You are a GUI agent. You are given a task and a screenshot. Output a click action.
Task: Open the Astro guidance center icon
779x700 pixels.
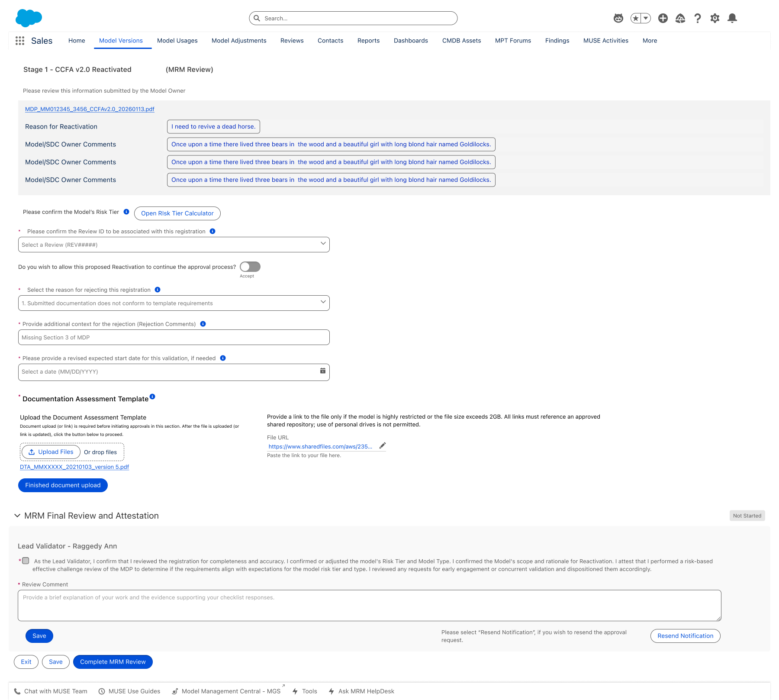pyautogui.click(x=618, y=18)
